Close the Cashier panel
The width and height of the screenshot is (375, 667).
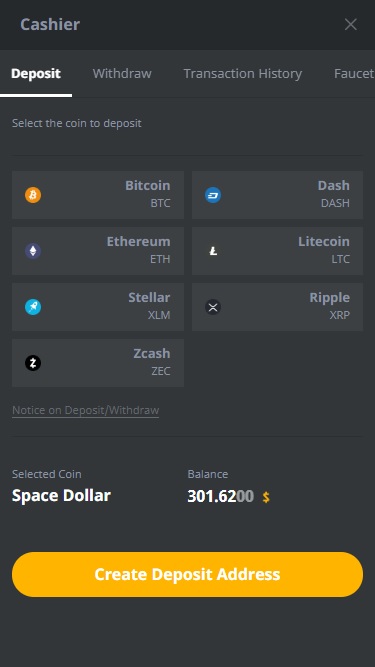click(351, 24)
